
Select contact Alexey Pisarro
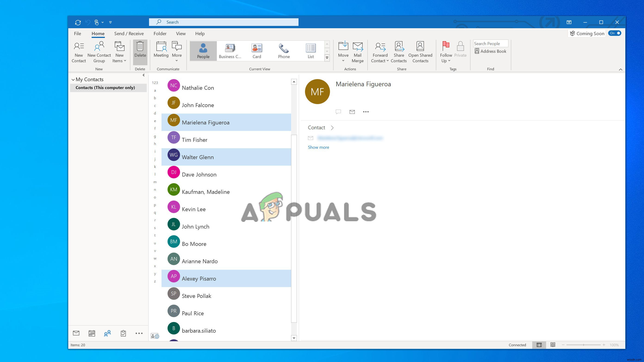(199, 278)
